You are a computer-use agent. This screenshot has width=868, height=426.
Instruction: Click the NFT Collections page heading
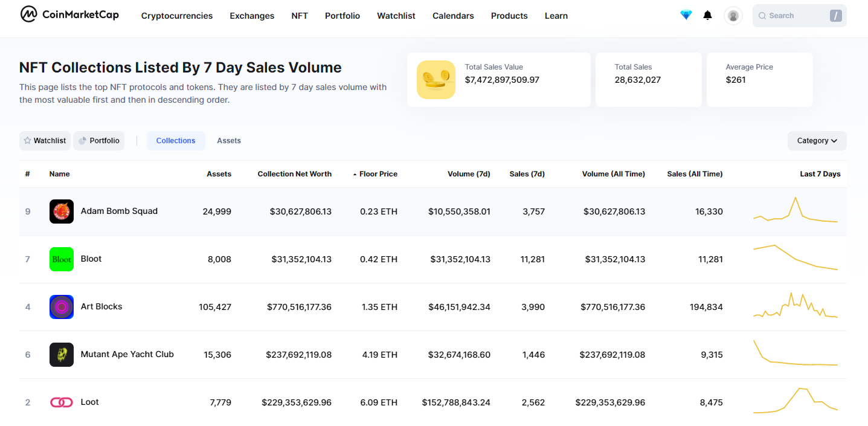coord(181,68)
